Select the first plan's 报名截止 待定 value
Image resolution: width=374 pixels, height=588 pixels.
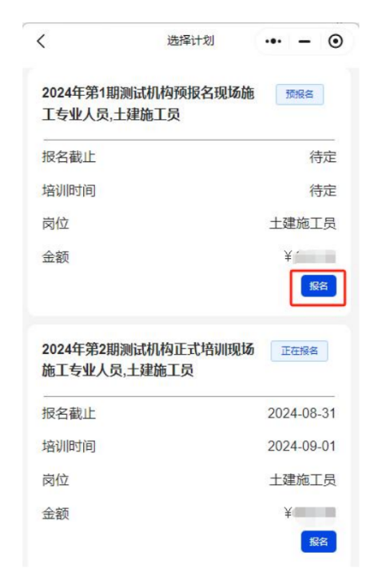[323, 157]
